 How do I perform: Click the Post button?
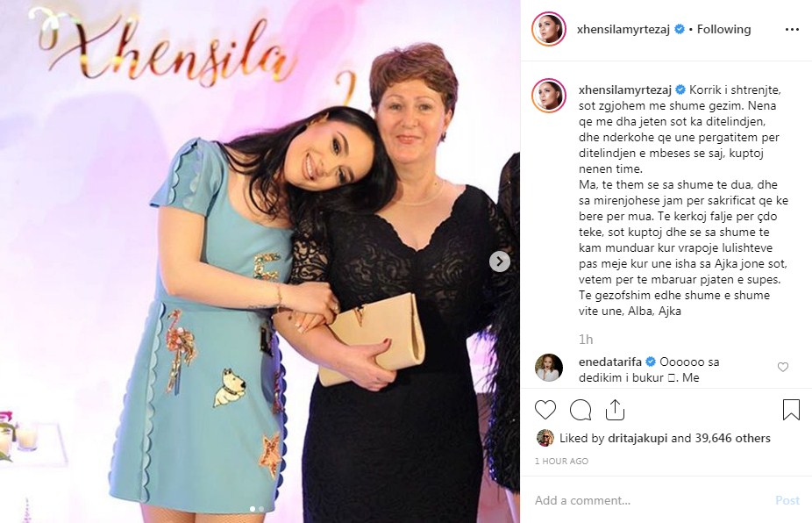(x=787, y=500)
